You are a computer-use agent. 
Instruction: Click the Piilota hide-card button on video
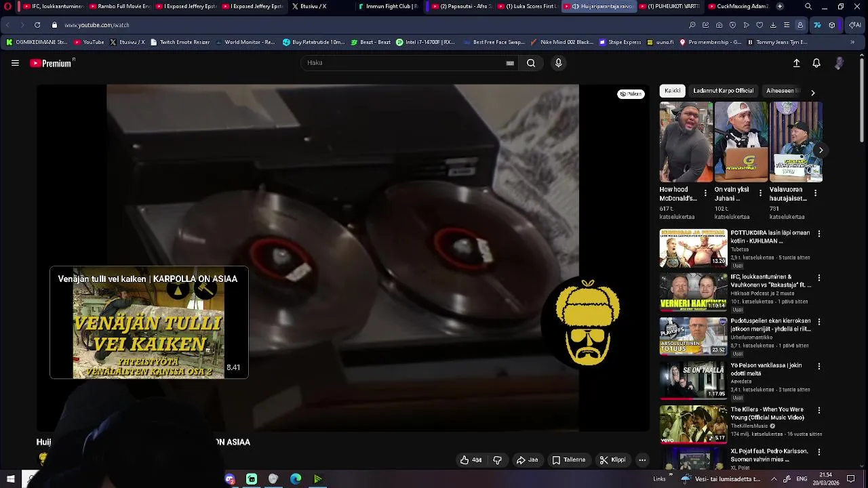(631, 94)
